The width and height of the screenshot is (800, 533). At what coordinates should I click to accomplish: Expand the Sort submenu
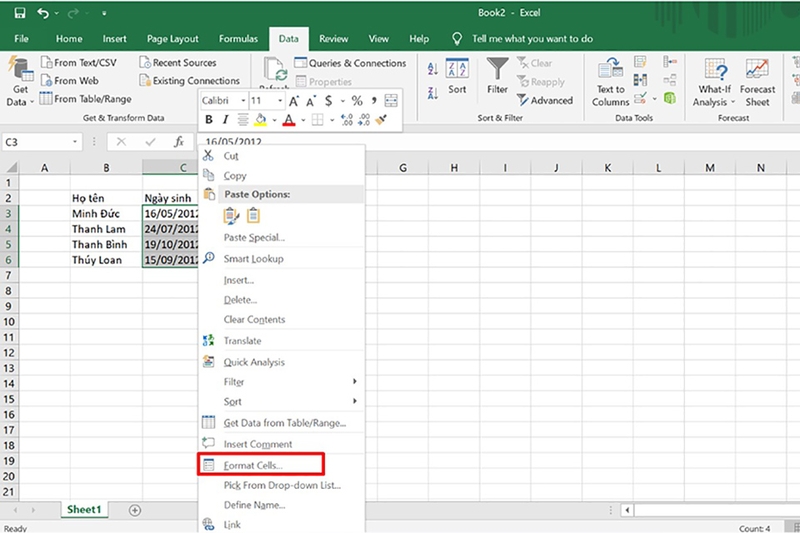(282, 401)
